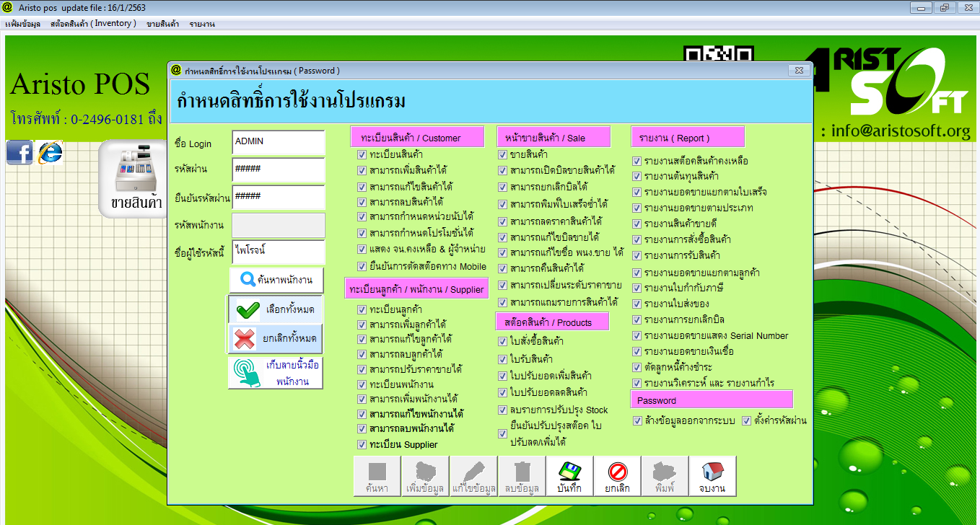Toggle the ทะเบียนลูกค้า checkbox
The width and height of the screenshot is (980, 525).
coord(362,309)
